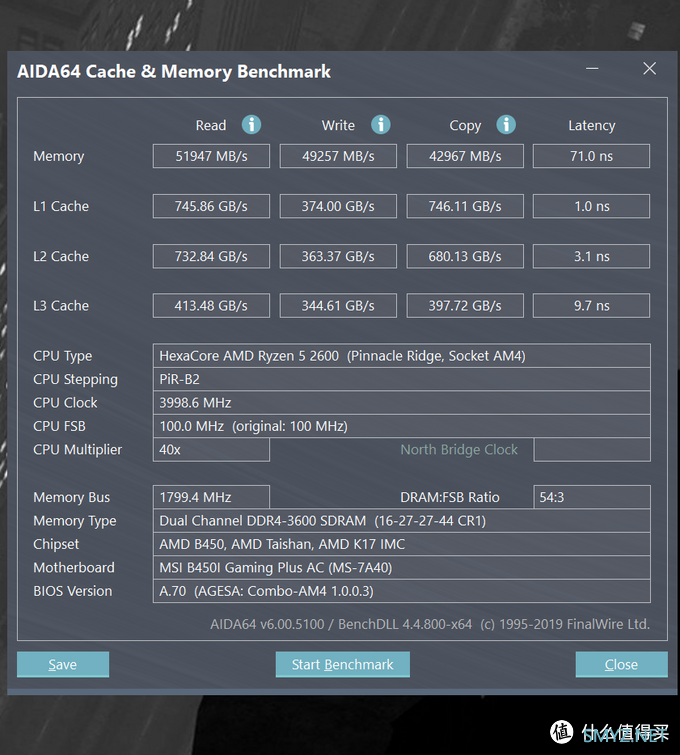This screenshot has height=755, width=680.
Task: Select L3 Cache latency 9.7 ns
Action: click(591, 306)
